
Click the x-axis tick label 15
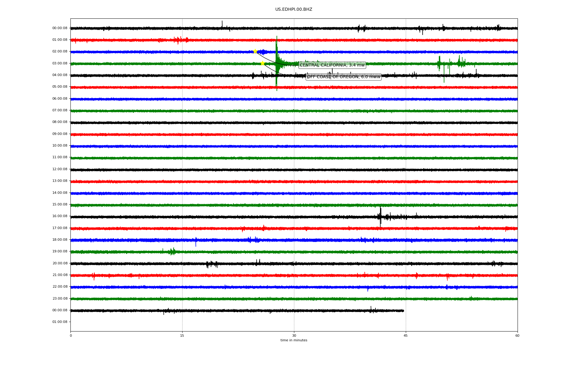[182, 335]
